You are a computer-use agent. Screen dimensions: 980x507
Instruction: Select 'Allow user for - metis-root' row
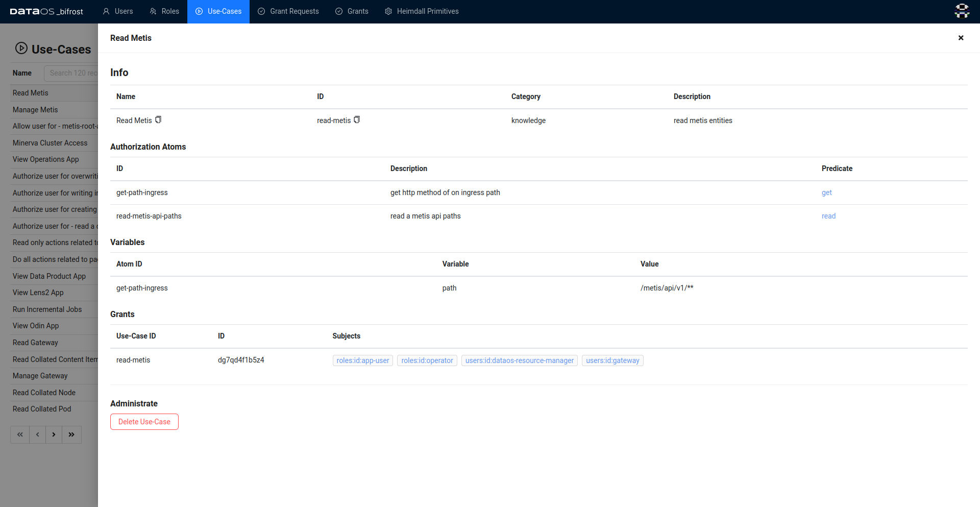point(55,126)
